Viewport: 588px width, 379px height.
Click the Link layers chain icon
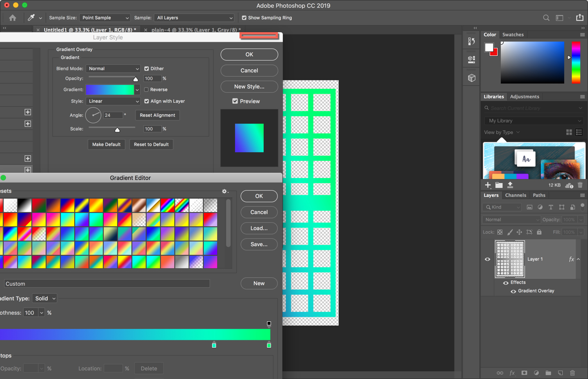[500, 373]
